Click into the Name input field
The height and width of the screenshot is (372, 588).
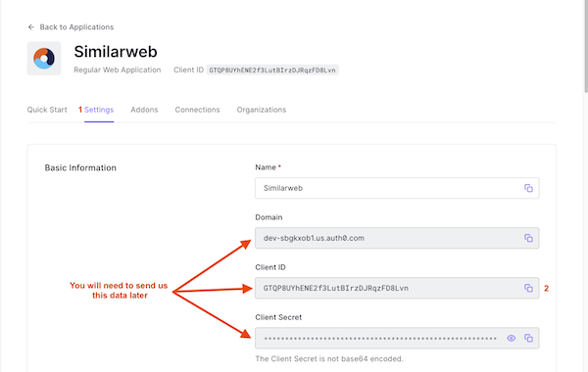point(397,188)
